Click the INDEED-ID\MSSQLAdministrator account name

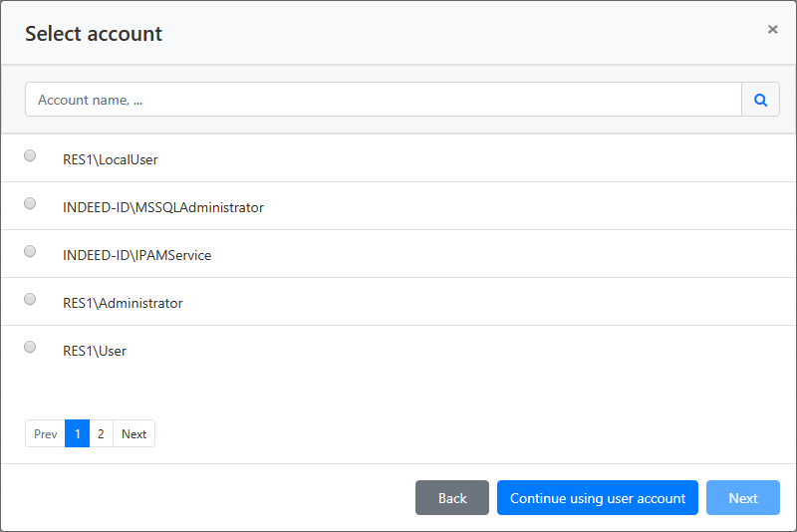(163, 207)
